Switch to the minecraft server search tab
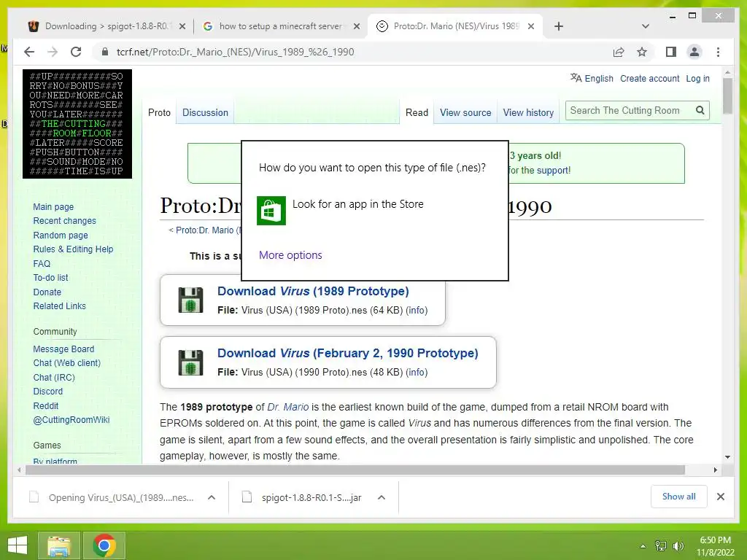The width and height of the screenshot is (747, 560). pos(280,26)
